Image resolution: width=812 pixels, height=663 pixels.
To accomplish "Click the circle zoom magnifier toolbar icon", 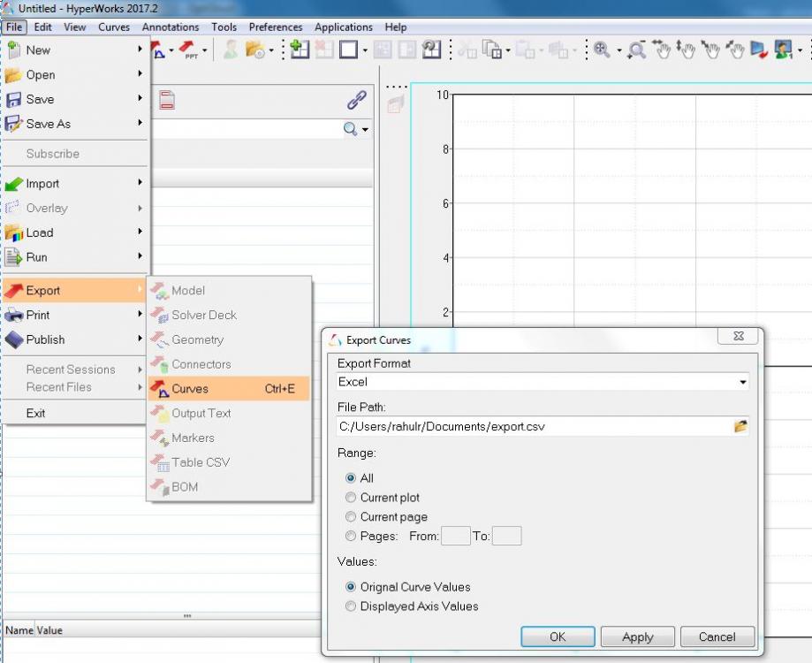I will [x=636, y=50].
